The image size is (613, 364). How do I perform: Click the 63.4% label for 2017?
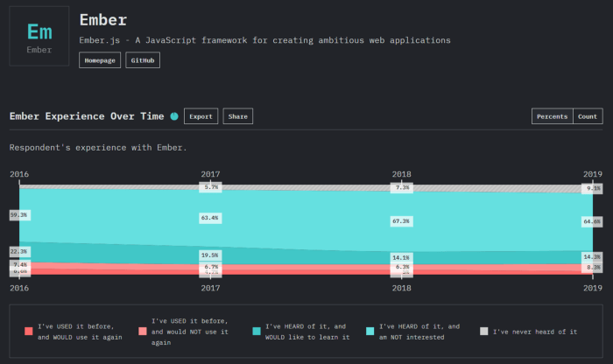[x=210, y=218]
